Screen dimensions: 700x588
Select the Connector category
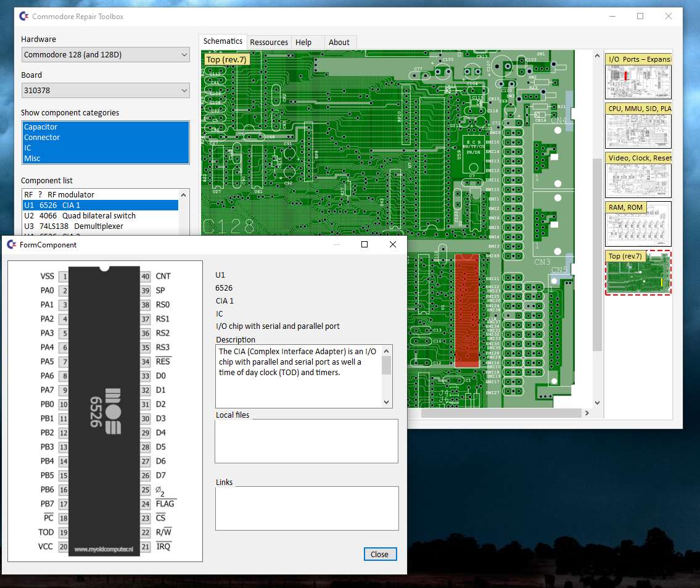point(105,138)
